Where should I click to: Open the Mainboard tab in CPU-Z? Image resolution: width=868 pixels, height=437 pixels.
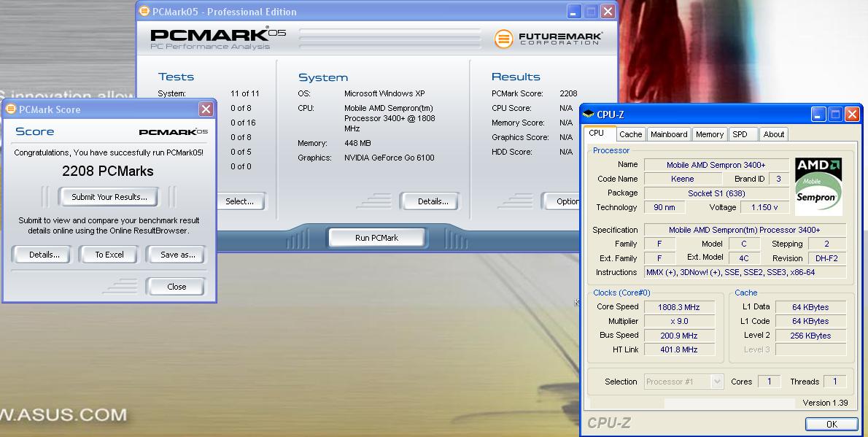tap(669, 134)
